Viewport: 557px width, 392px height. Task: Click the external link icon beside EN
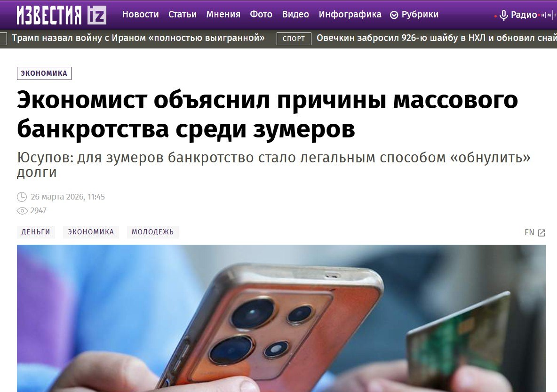(x=541, y=233)
